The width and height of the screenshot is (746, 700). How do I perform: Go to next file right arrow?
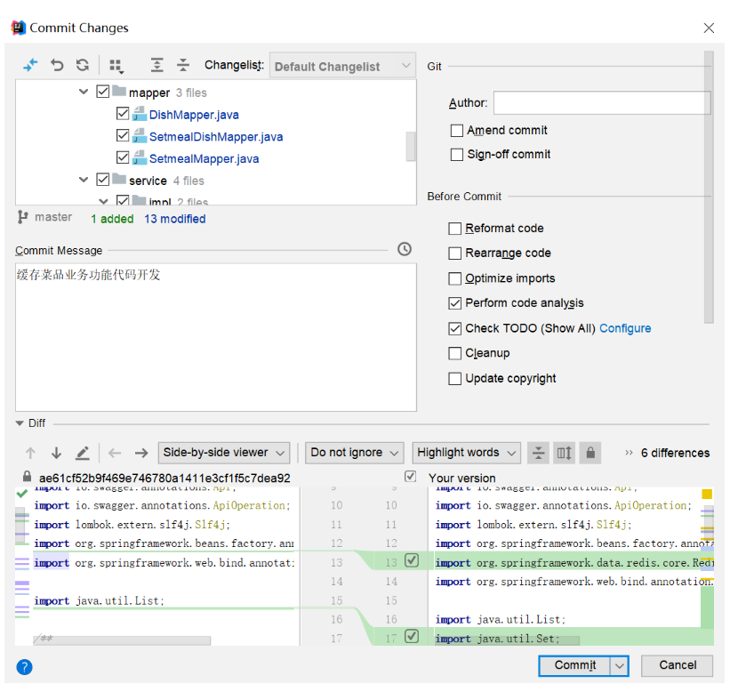point(140,453)
